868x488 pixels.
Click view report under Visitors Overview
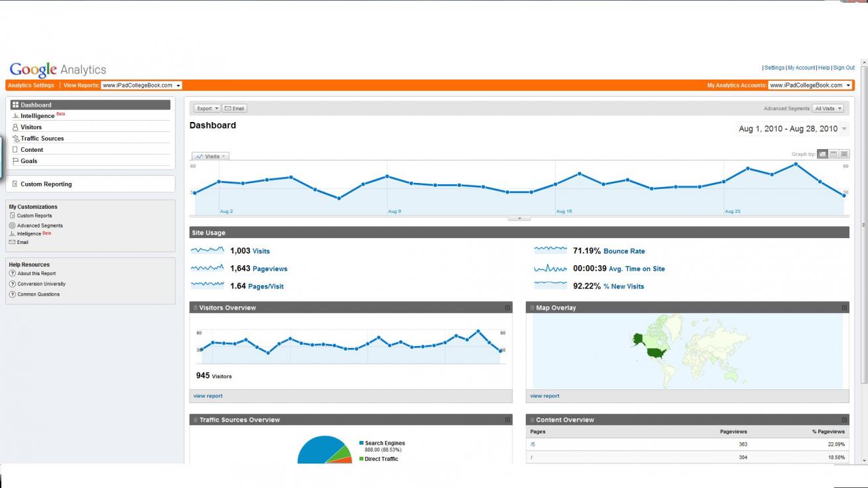pyautogui.click(x=208, y=396)
